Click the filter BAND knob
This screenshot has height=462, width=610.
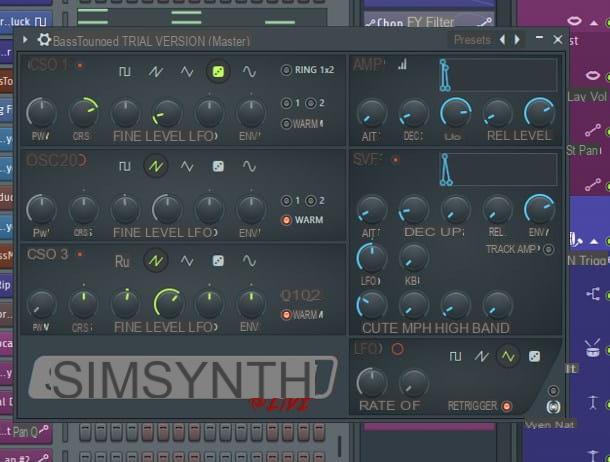498,305
